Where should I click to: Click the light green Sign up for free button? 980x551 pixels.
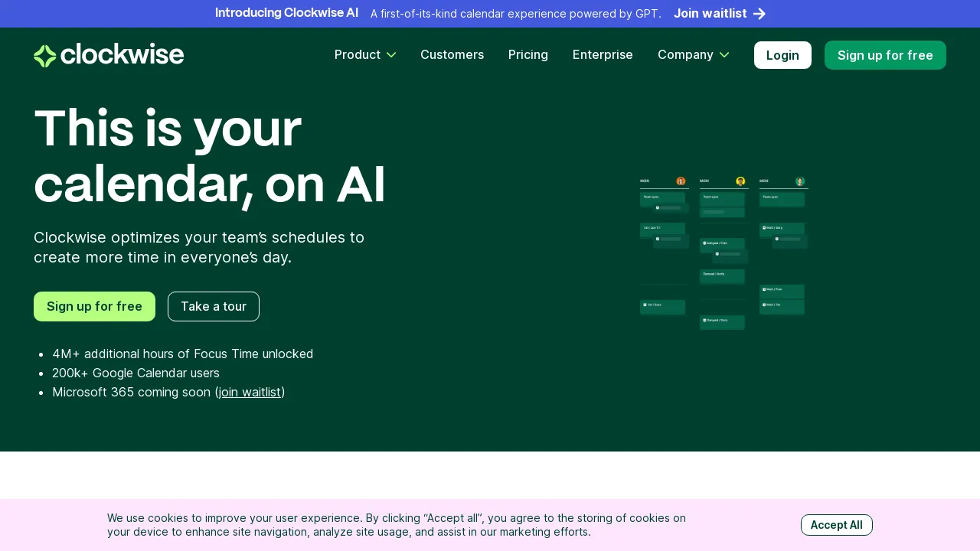coord(94,307)
